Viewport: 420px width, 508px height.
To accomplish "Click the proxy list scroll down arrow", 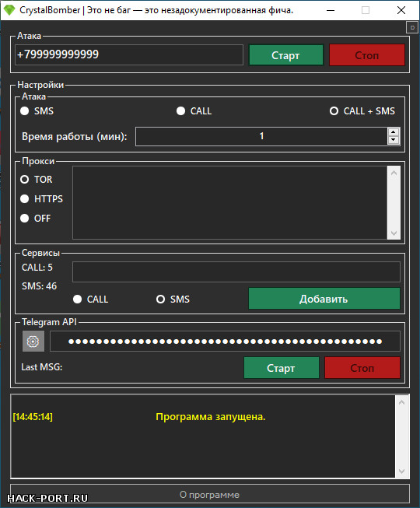I will 394,233.
